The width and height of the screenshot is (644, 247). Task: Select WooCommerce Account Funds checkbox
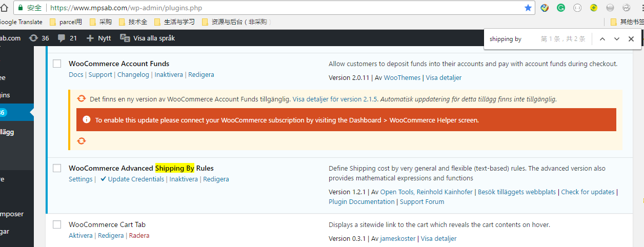tap(57, 64)
